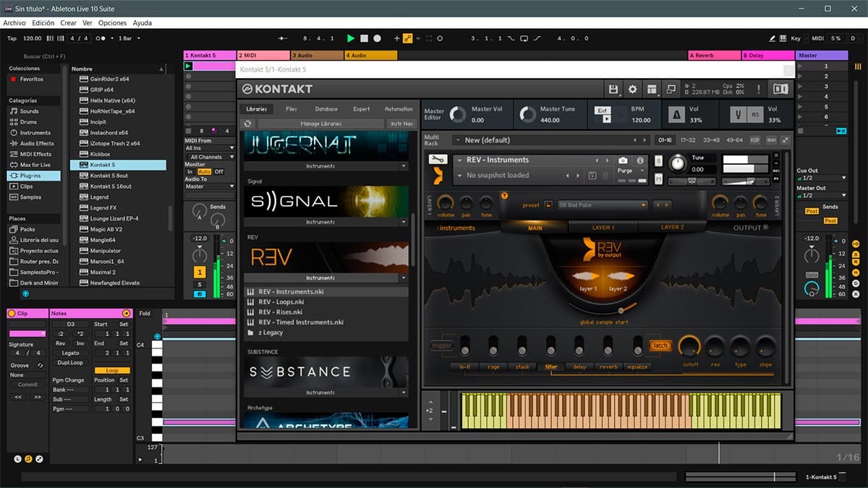868x488 pixels.
Task: Select the reverb effect button
Action: pyautogui.click(x=608, y=367)
